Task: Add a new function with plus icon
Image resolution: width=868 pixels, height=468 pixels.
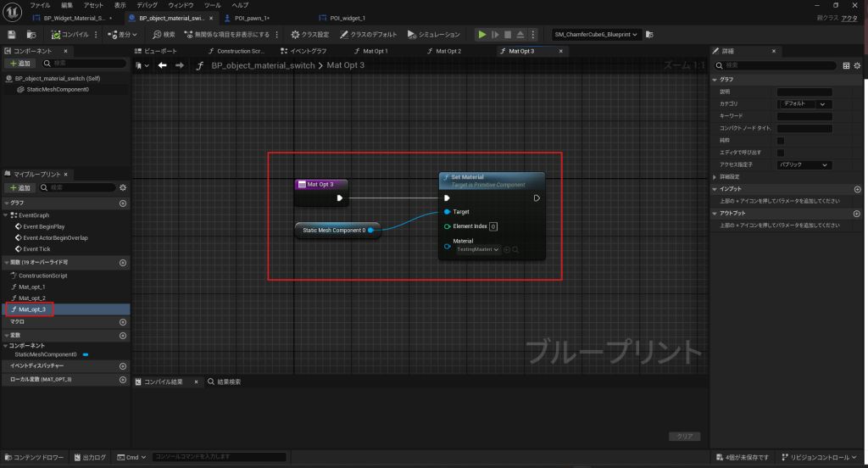Action: point(123,263)
